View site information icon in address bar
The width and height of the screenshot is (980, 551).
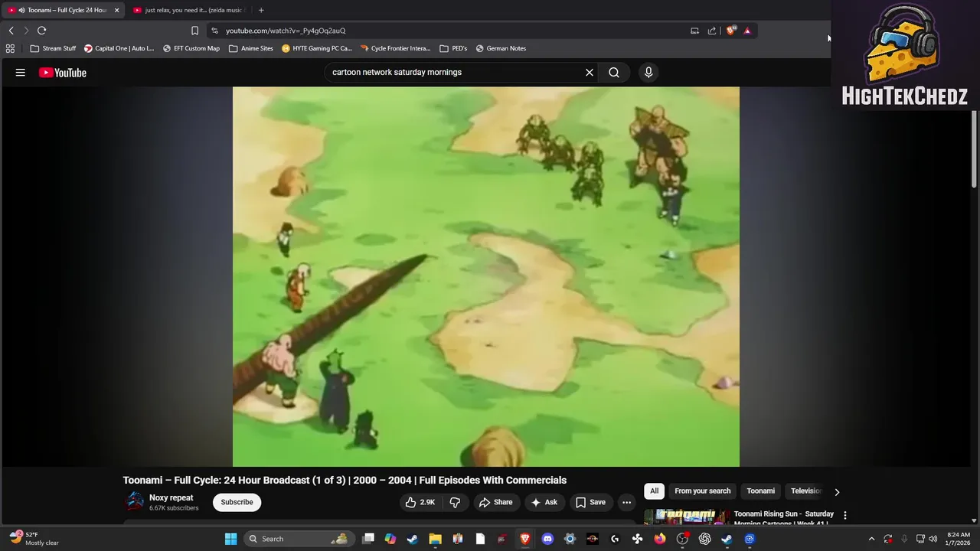214,31
